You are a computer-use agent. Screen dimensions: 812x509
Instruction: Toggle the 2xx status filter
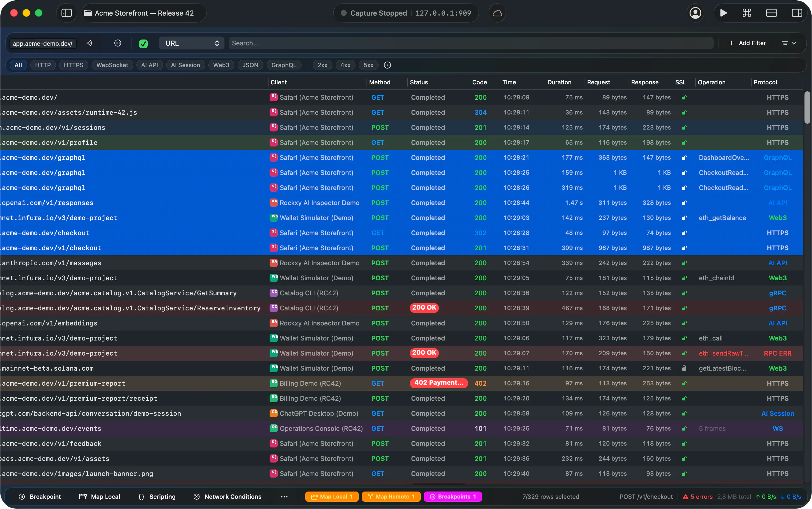322,65
